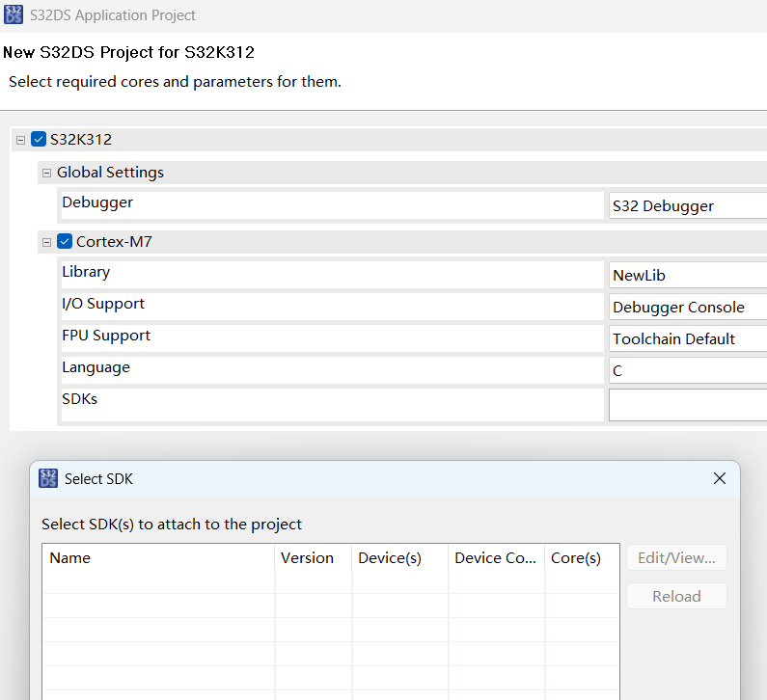
Task: Select the FPU Support row label
Action: click(x=106, y=336)
